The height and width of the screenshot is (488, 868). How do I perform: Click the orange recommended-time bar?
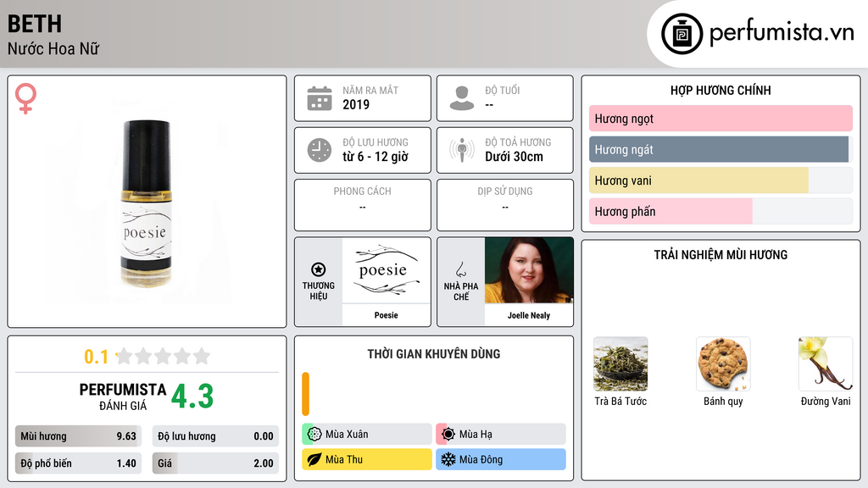tap(305, 394)
